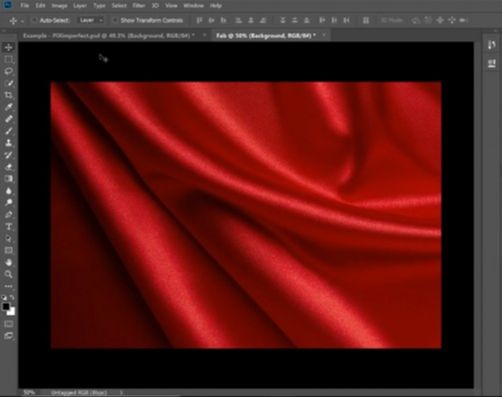Open the Filter menu
502x397 pixels.
139,6
